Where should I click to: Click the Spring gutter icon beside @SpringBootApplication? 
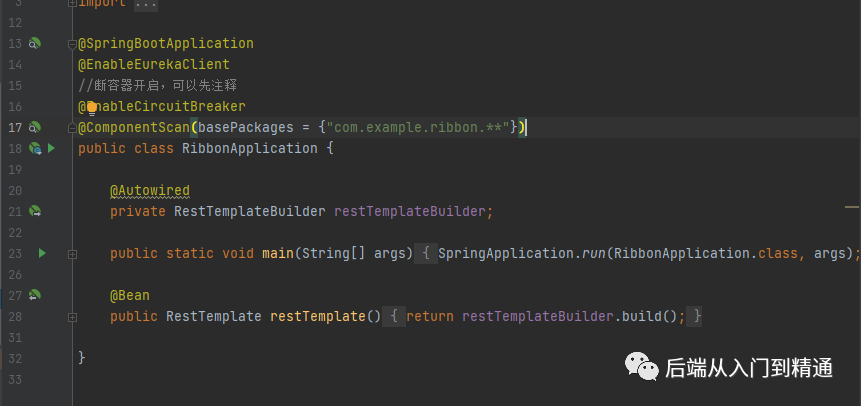coord(35,43)
